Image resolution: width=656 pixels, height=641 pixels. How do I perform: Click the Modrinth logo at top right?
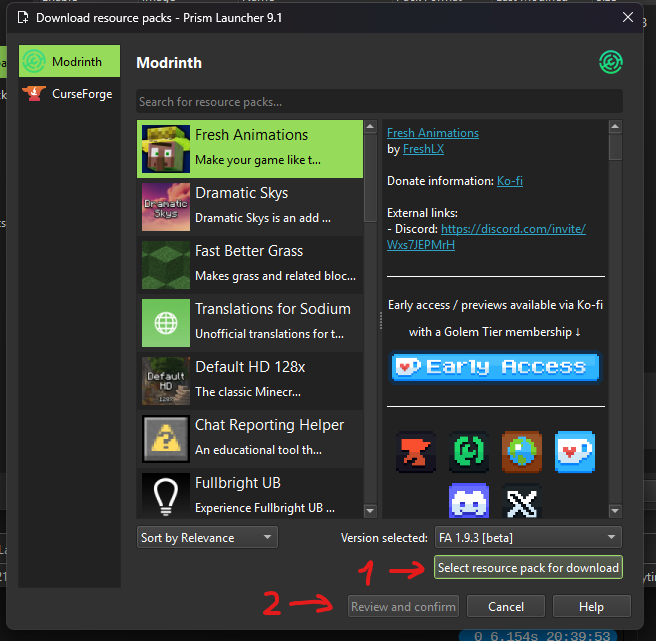(x=610, y=63)
